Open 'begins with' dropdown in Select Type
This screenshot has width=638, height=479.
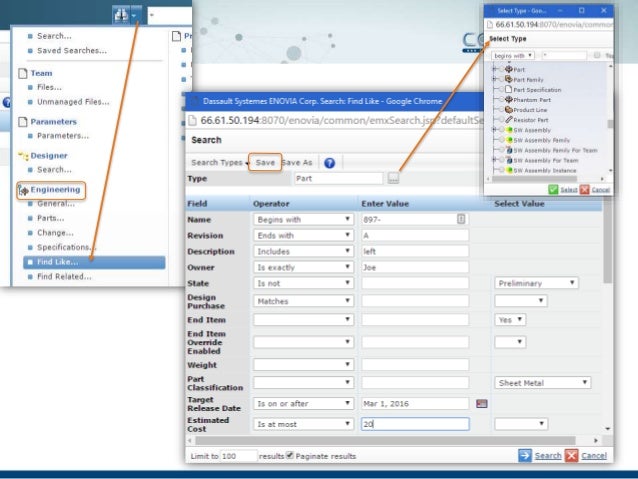513,55
